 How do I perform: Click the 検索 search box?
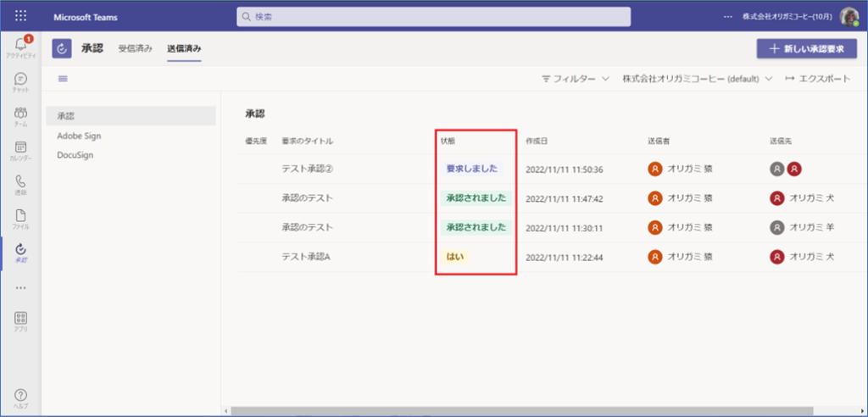tap(433, 17)
